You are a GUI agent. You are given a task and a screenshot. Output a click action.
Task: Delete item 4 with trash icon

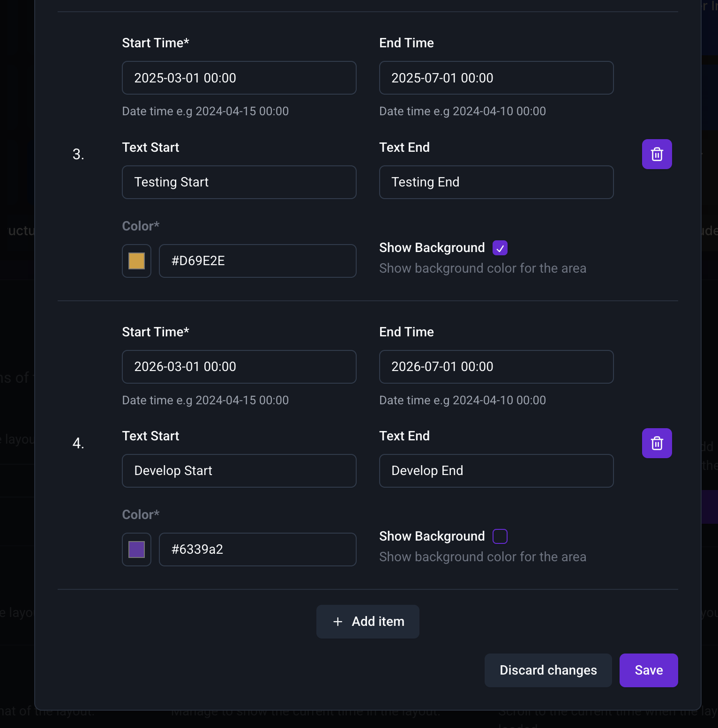[657, 443]
